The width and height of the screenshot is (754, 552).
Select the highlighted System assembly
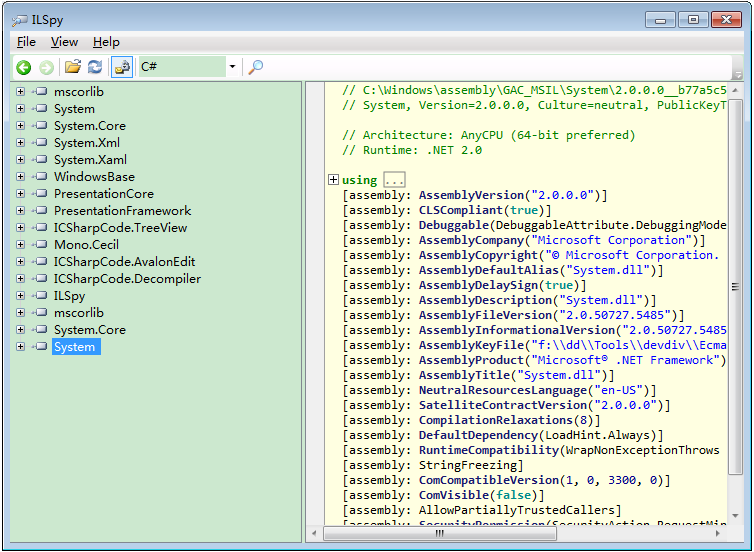click(x=76, y=347)
